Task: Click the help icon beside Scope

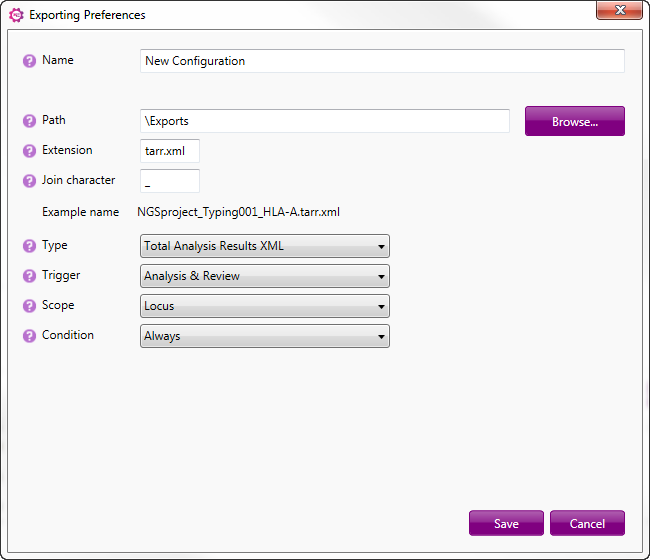Action: 29,306
